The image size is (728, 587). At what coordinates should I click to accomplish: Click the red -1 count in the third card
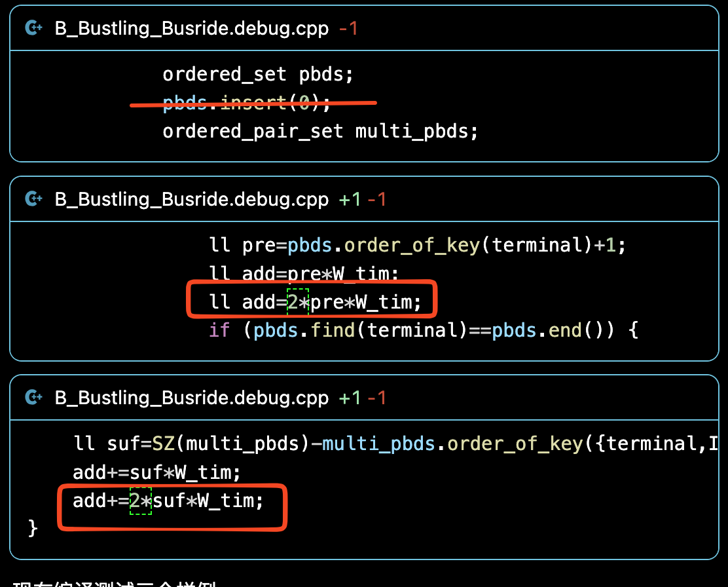376,397
